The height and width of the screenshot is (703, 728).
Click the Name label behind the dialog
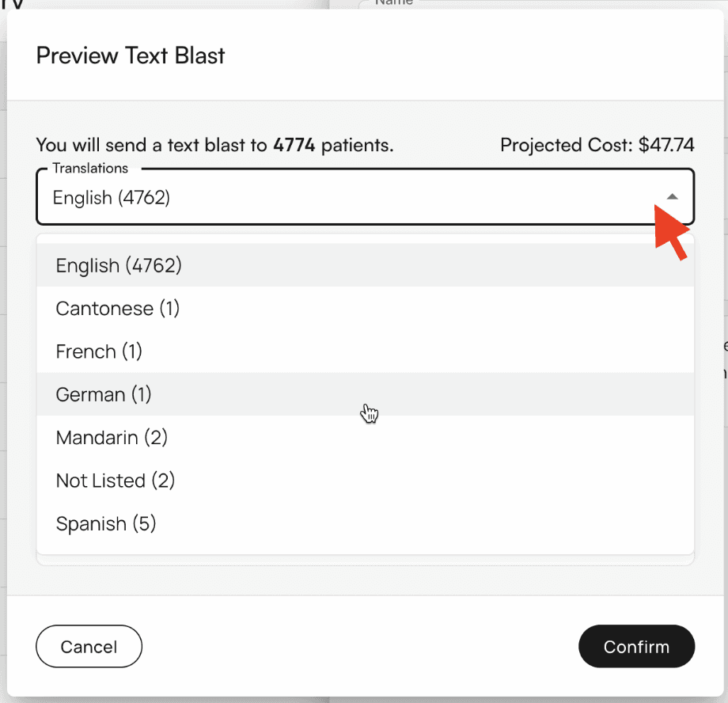393,3
